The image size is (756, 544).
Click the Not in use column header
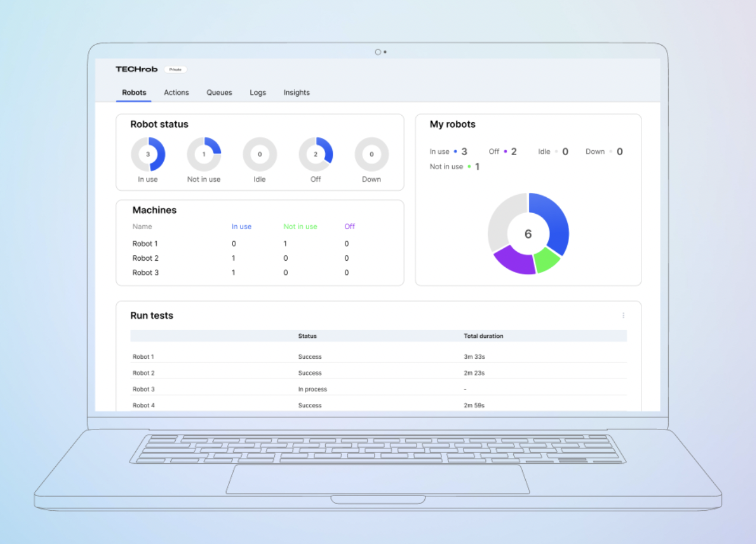pos(300,226)
